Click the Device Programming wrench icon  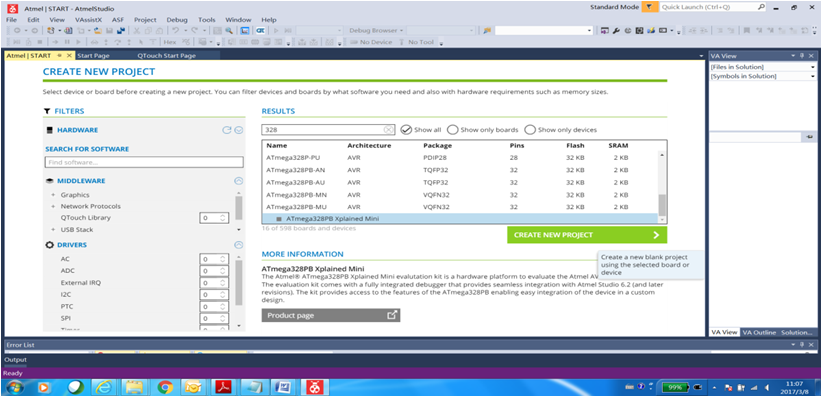tap(616, 30)
